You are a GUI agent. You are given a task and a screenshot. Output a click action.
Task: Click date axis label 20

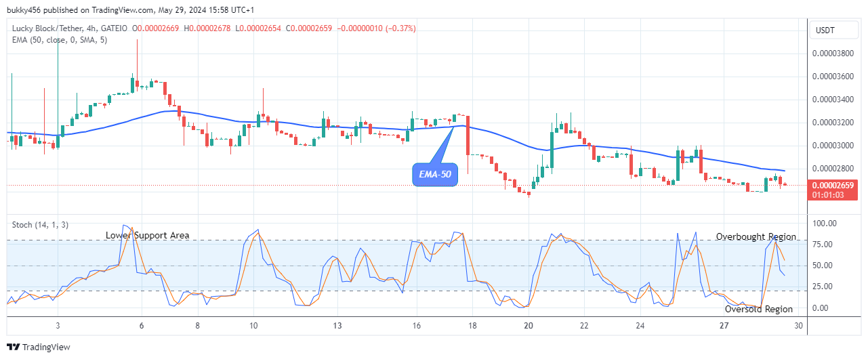point(529,326)
